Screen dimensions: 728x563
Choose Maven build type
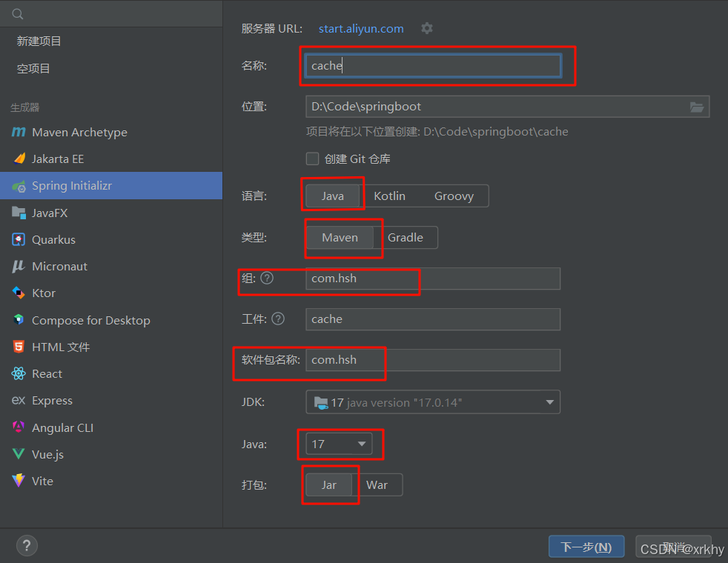pos(340,238)
